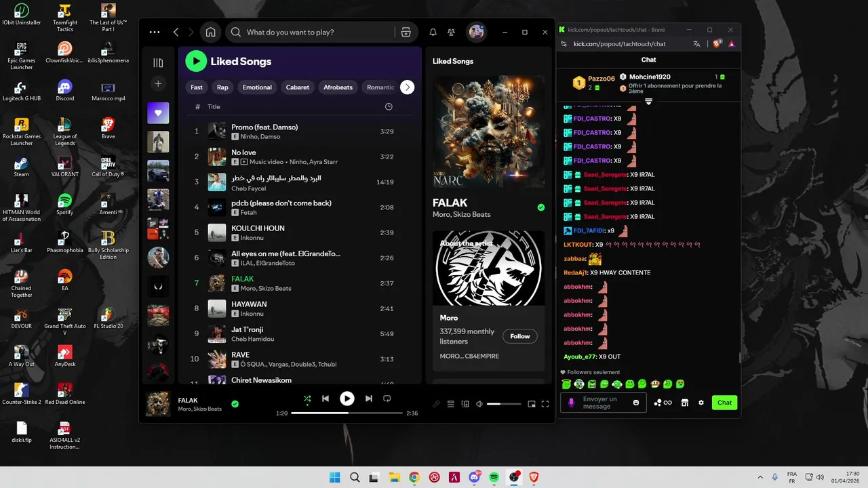
Task: Open Spotify three-dot menu
Action: click(155, 32)
